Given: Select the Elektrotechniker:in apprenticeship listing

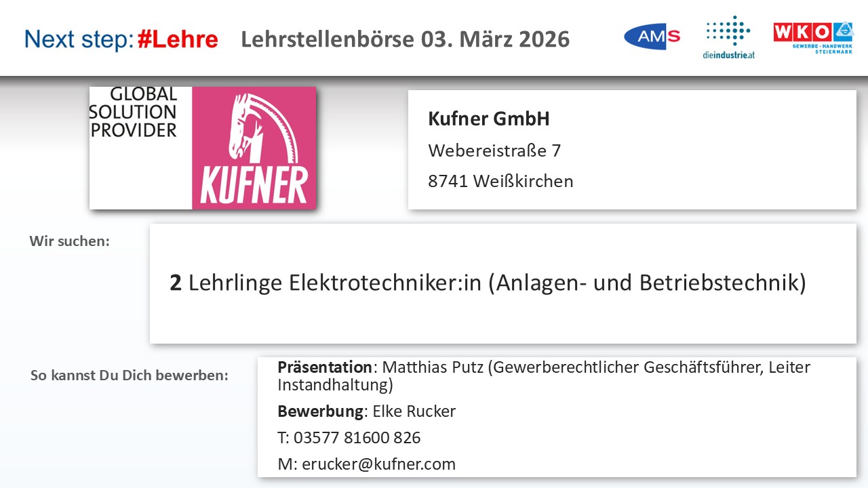Looking at the screenshot, I should [x=488, y=283].
